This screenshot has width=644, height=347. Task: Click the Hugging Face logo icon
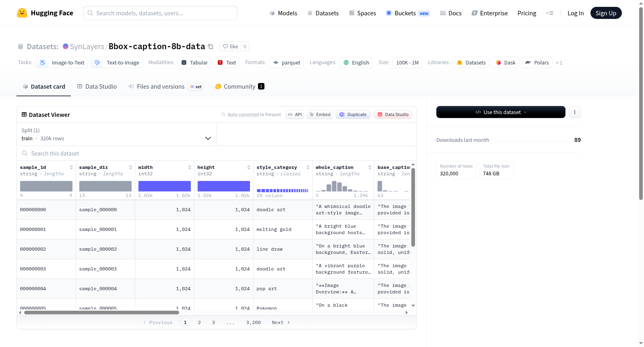point(22,13)
